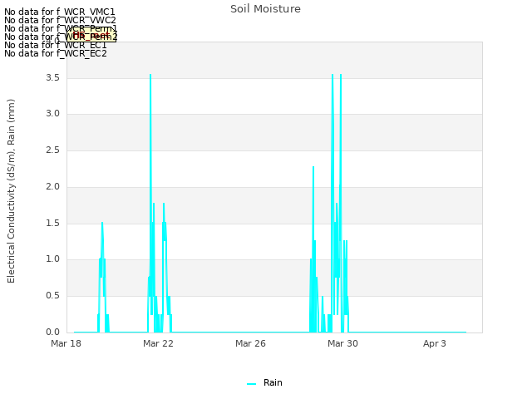
Task: Click the 1.5 y-axis tick label
Action: [x=52, y=224]
